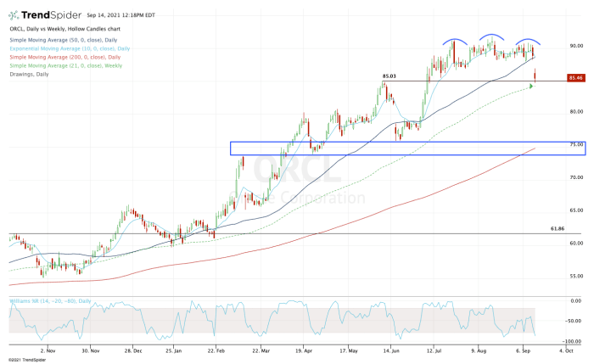Click the TrendSpider logo icon
The height and width of the screenshot is (364, 594).
coord(14,15)
